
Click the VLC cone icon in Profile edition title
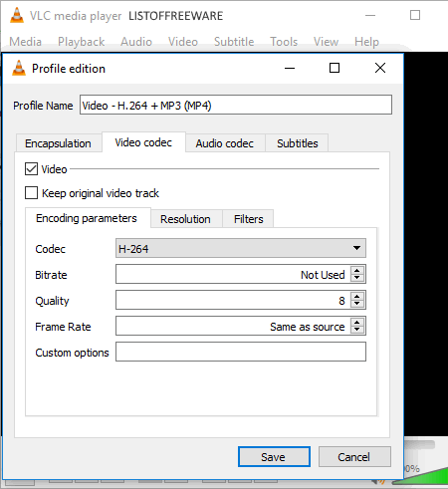19,68
